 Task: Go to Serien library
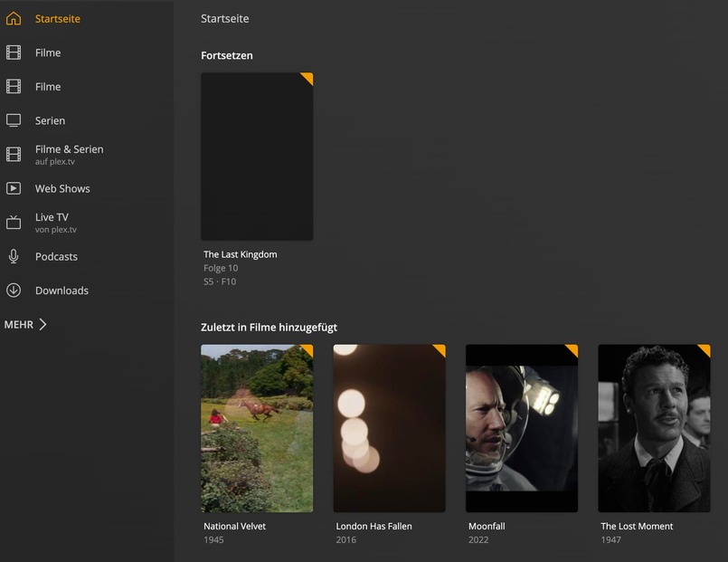[x=50, y=120]
